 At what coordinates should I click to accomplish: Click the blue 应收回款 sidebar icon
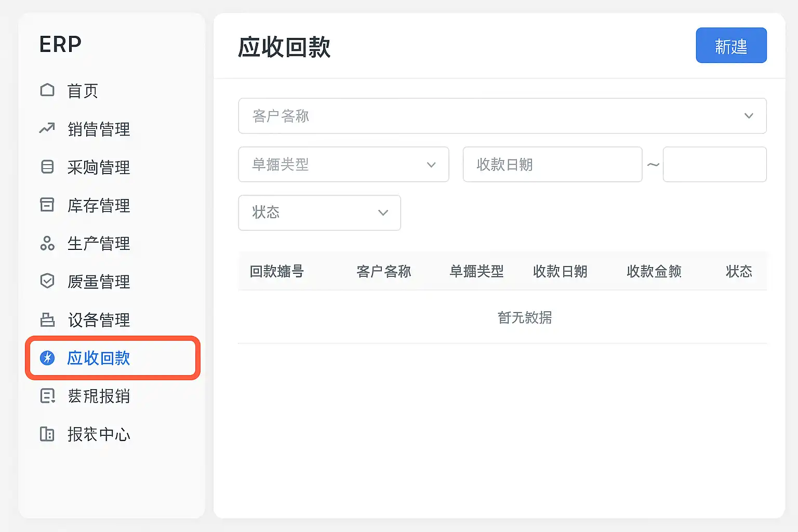point(47,358)
